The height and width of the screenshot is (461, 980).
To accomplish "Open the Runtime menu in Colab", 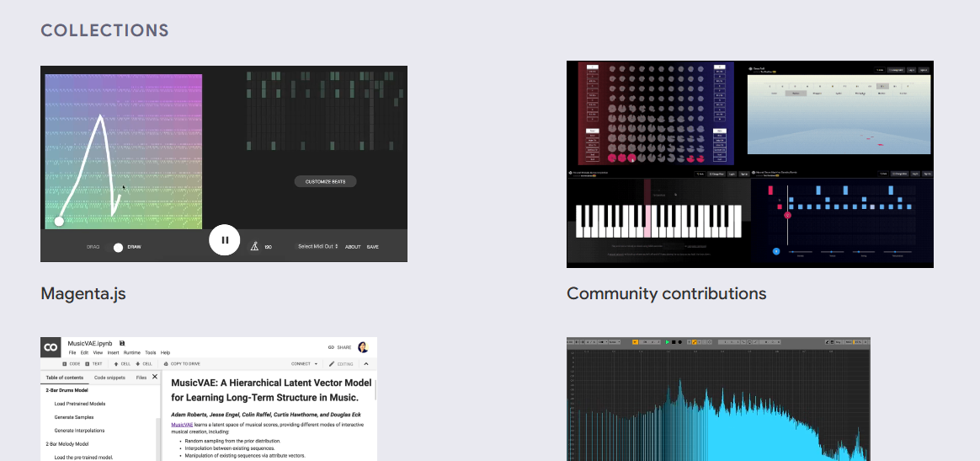I will tap(132, 353).
